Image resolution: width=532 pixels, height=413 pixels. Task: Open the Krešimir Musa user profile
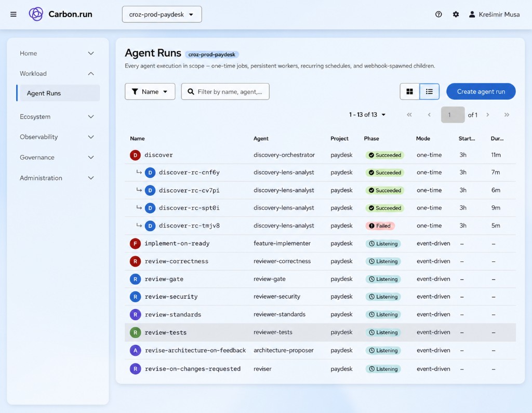point(494,14)
